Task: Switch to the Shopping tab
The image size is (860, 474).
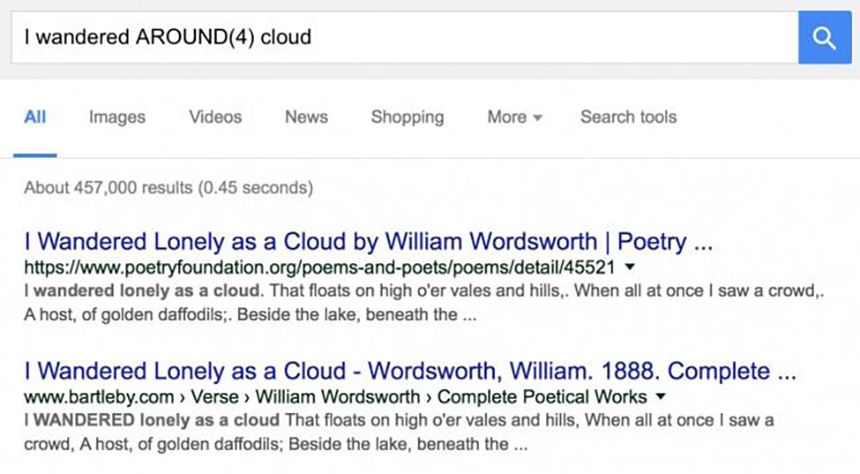Action: click(x=407, y=117)
